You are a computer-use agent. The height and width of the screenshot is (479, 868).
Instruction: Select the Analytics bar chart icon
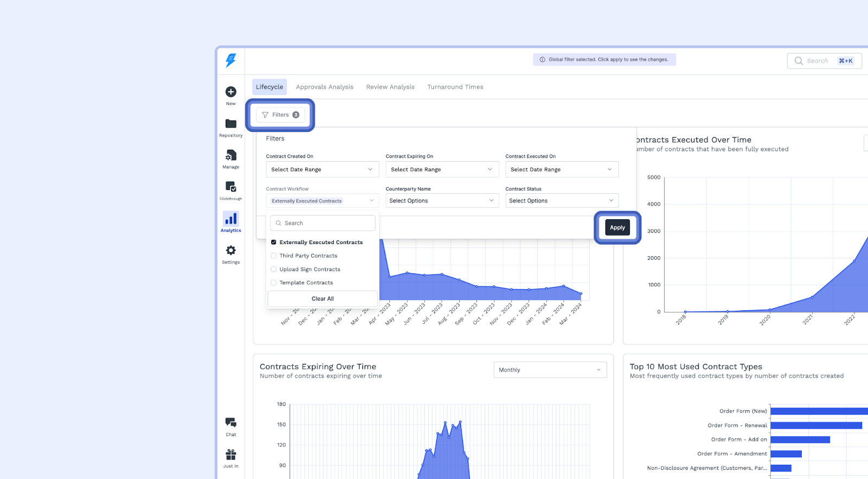tap(231, 219)
